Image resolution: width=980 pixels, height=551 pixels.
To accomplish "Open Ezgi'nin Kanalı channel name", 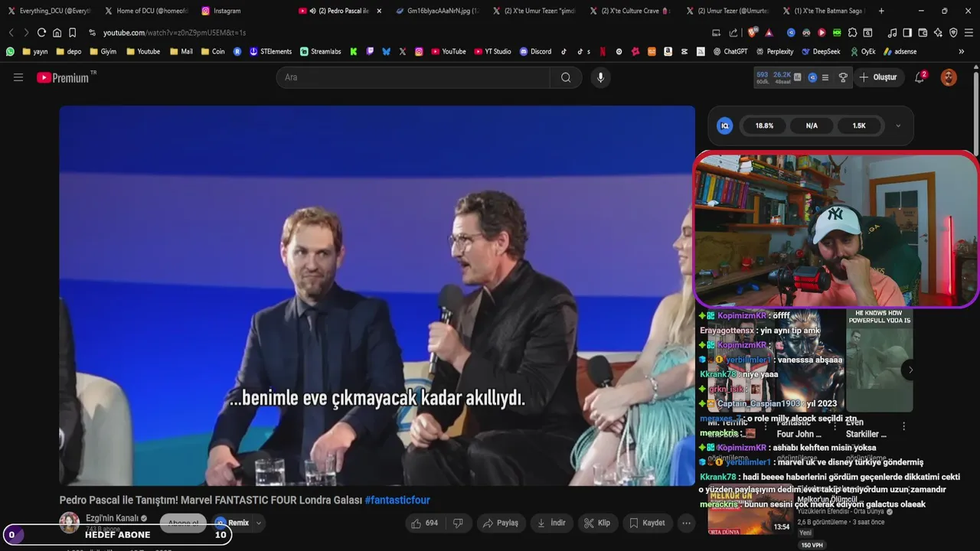I will click(x=112, y=518).
